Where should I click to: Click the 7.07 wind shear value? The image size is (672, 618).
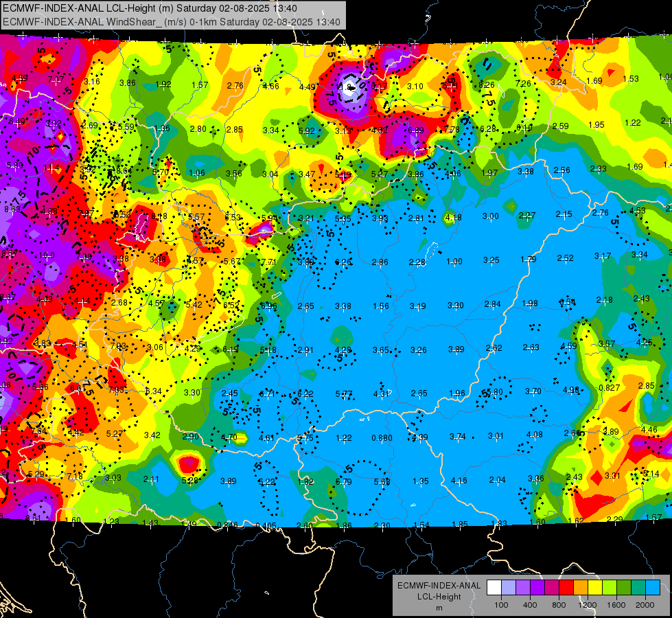(56, 80)
